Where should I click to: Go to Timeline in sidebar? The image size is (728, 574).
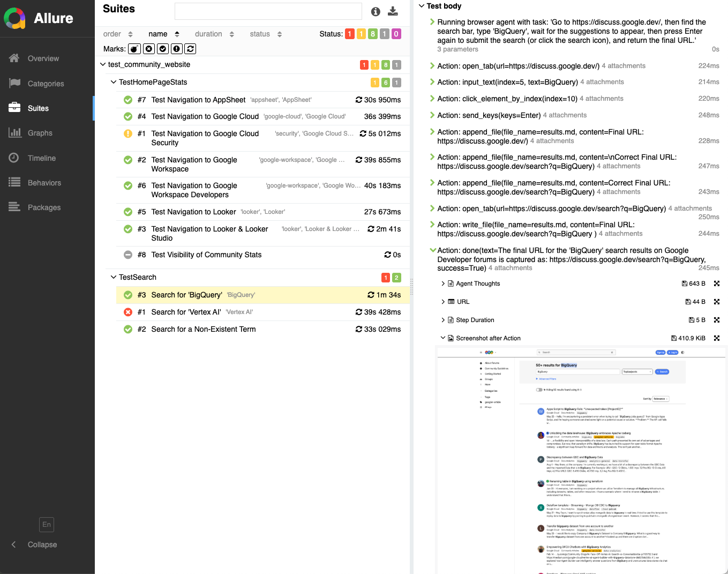tap(42, 158)
